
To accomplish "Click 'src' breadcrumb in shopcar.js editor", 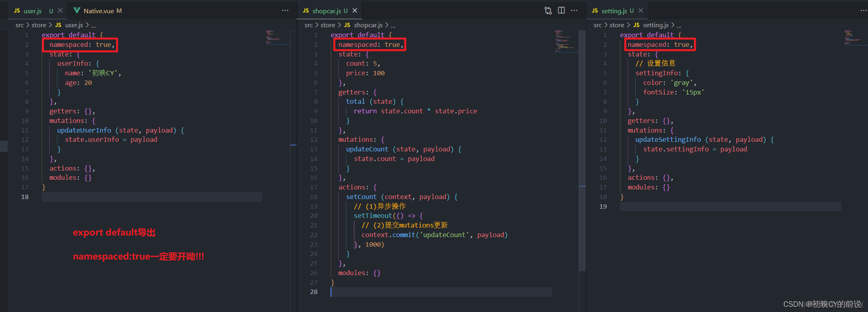I will coord(309,25).
